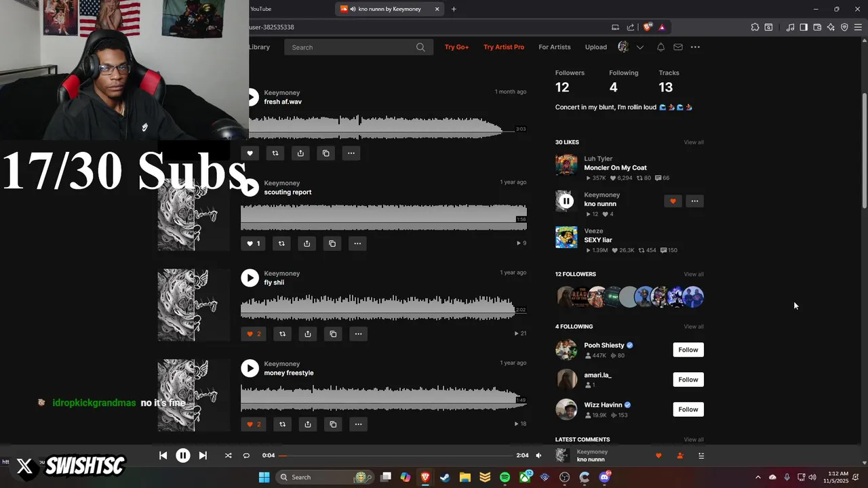Click the search magnifier icon

pyautogui.click(x=420, y=47)
